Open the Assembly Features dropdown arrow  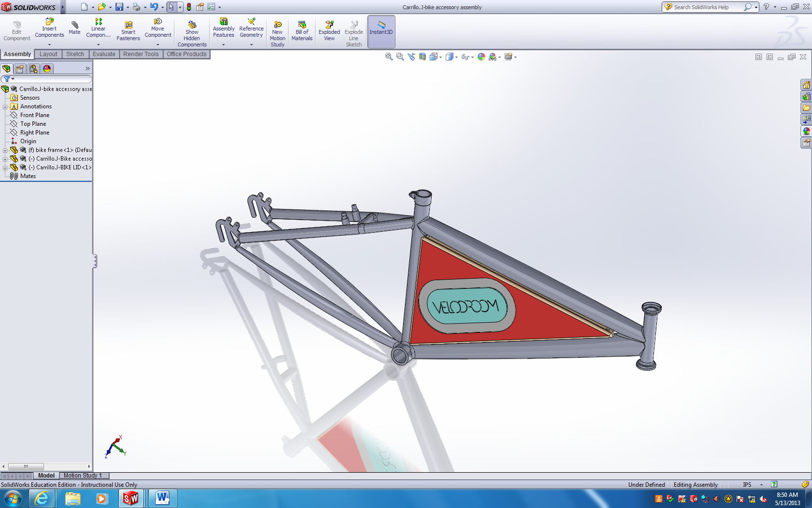click(224, 45)
